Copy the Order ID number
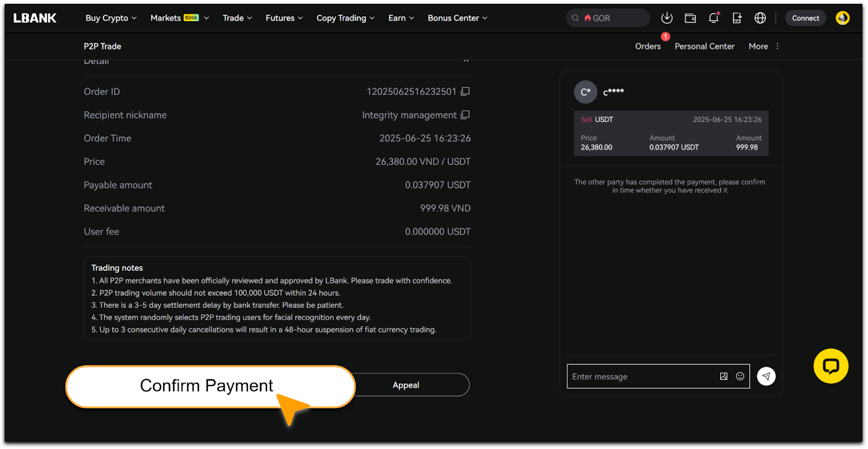The image size is (868, 449). coord(465,92)
